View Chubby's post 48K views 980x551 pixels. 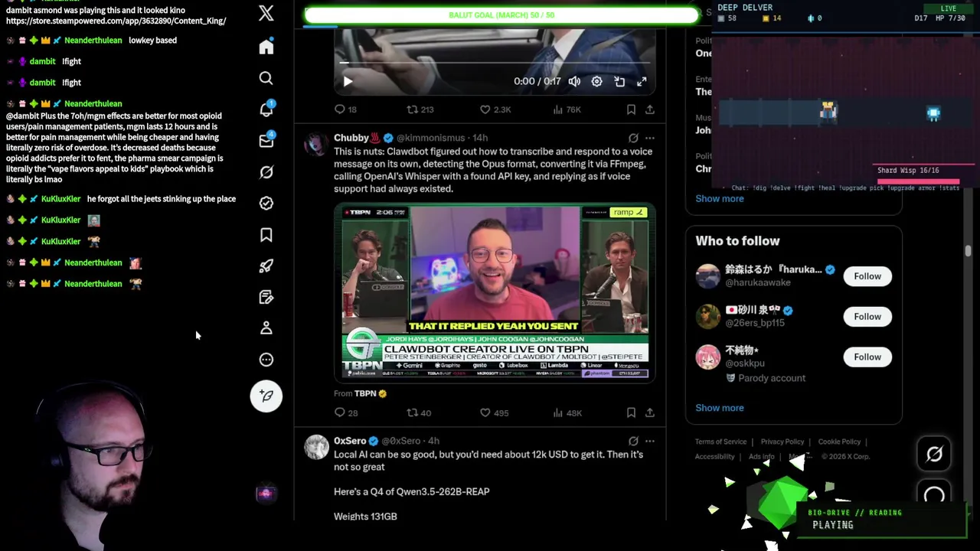pos(567,412)
